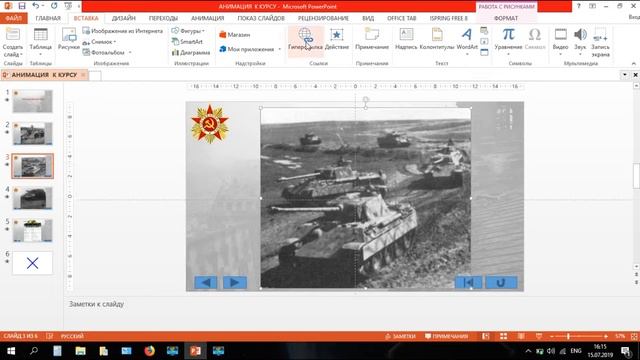The width and height of the screenshot is (640, 360).
Task: Select slide 6 thumbnail with blue X
Action: [32, 263]
